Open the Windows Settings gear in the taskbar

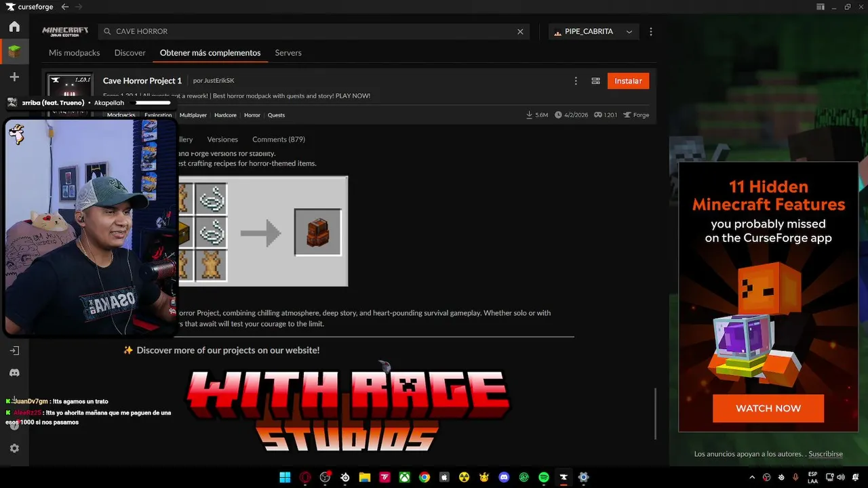pos(583,477)
